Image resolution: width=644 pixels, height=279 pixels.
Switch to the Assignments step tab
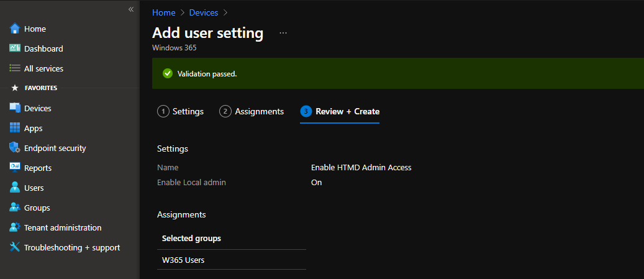252,111
